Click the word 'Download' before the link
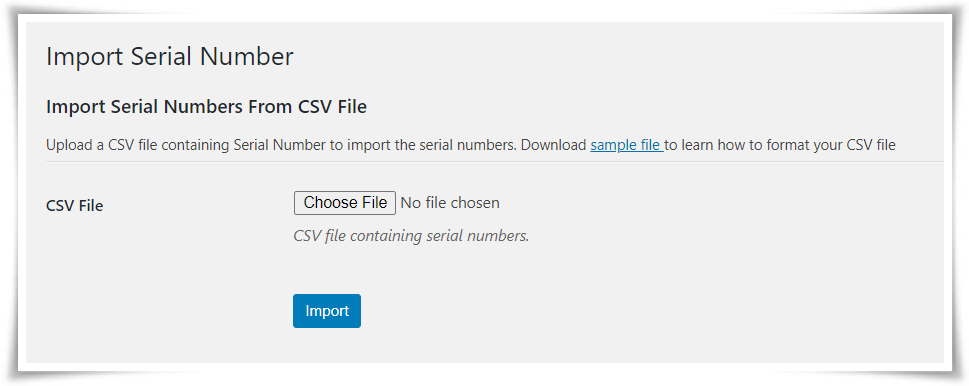Screen dimensions: 969x386 tap(554, 146)
